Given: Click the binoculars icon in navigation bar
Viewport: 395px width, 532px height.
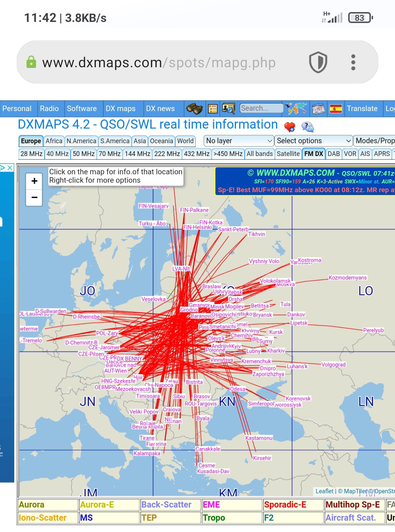Looking at the screenshot, I should [x=194, y=109].
